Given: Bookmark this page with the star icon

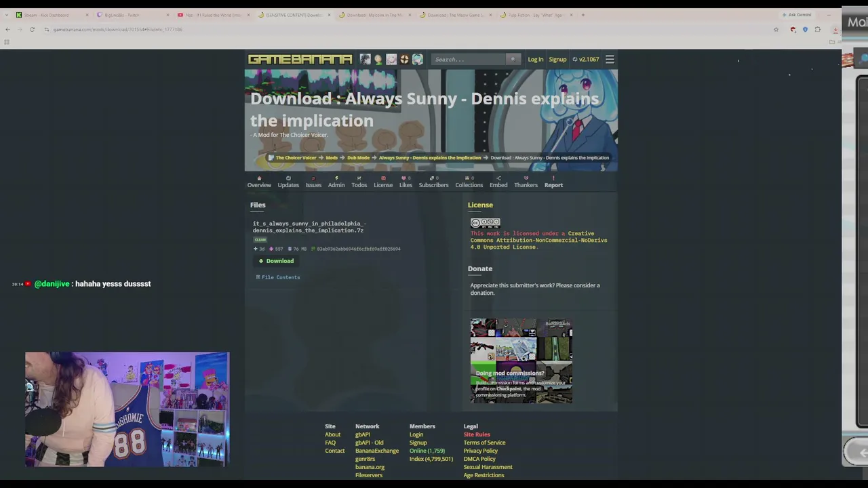Looking at the screenshot, I should coord(776,29).
